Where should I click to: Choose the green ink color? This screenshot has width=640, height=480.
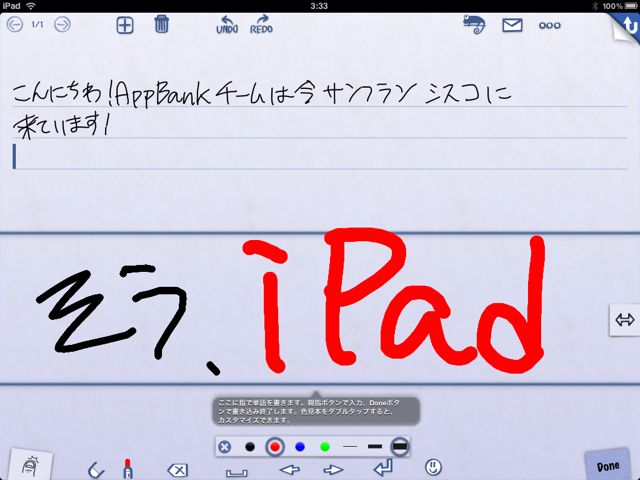325,447
